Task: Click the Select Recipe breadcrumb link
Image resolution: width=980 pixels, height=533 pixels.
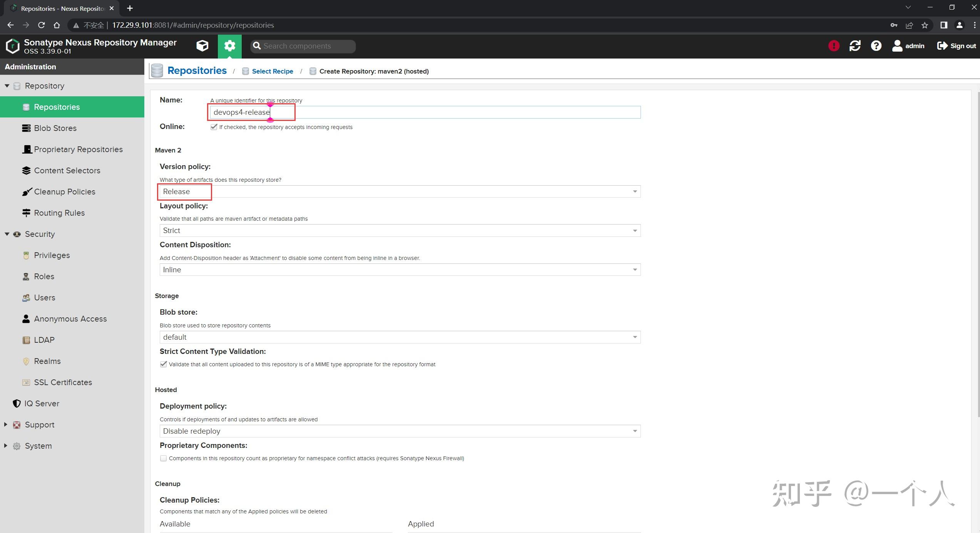Action: pos(272,71)
